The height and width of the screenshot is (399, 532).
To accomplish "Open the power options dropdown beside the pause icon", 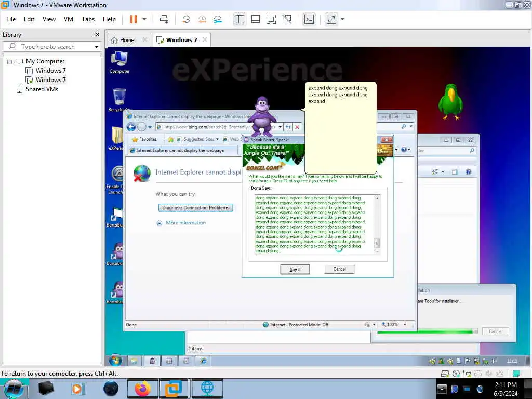I will click(144, 19).
